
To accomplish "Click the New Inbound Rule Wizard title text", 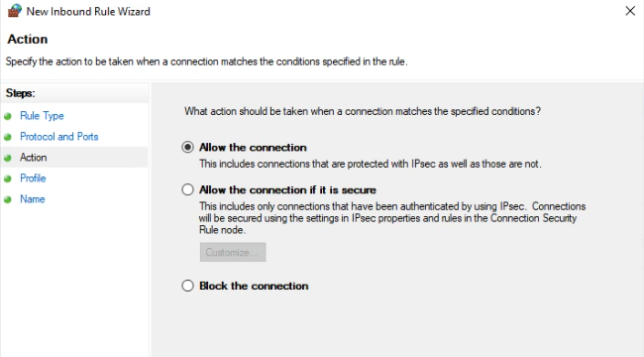I will [88, 12].
